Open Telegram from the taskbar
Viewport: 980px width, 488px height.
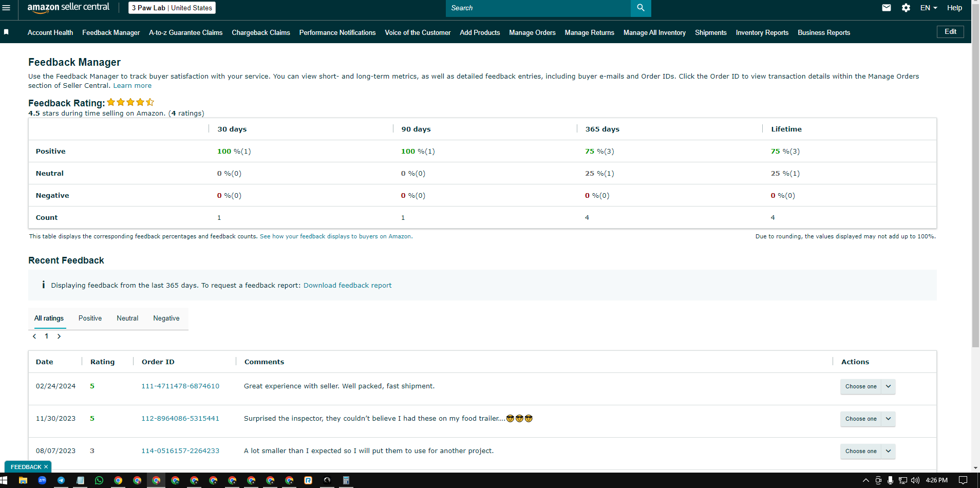61,480
